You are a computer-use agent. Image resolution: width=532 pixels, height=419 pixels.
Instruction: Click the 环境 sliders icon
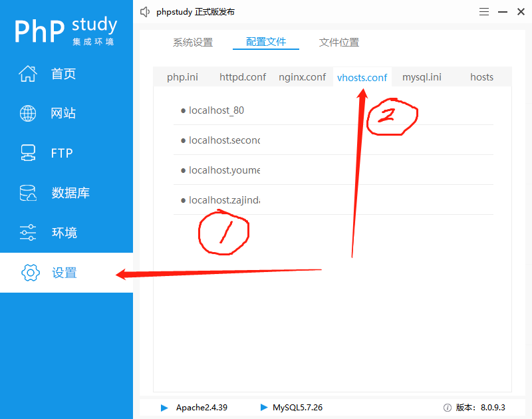point(28,233)
